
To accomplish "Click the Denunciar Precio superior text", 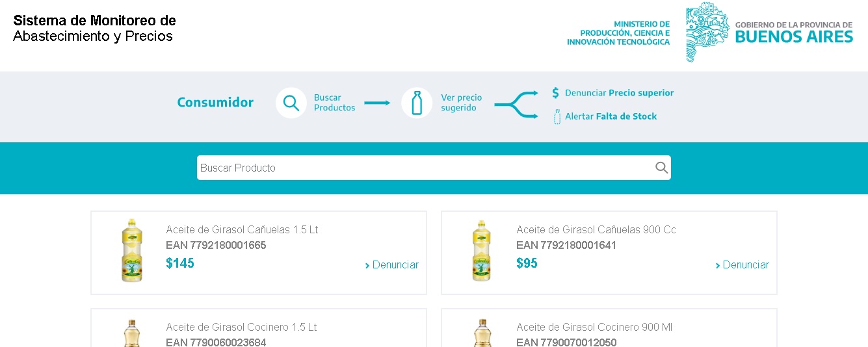I will click(x=620, y=93).
